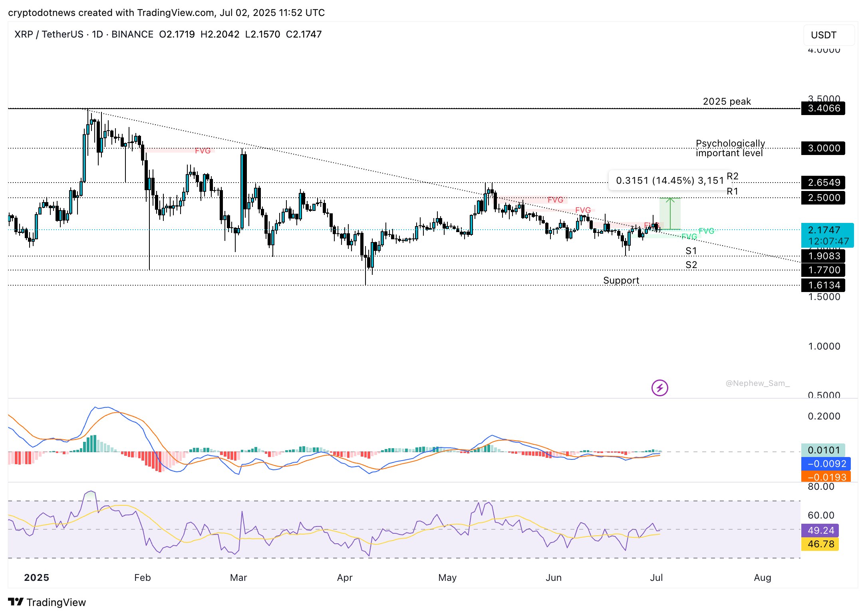Image resolution: width=866 pixels, height=616 pixels.
Task: Click the blue MACD value -0.0092
Action: click(826, 464)
